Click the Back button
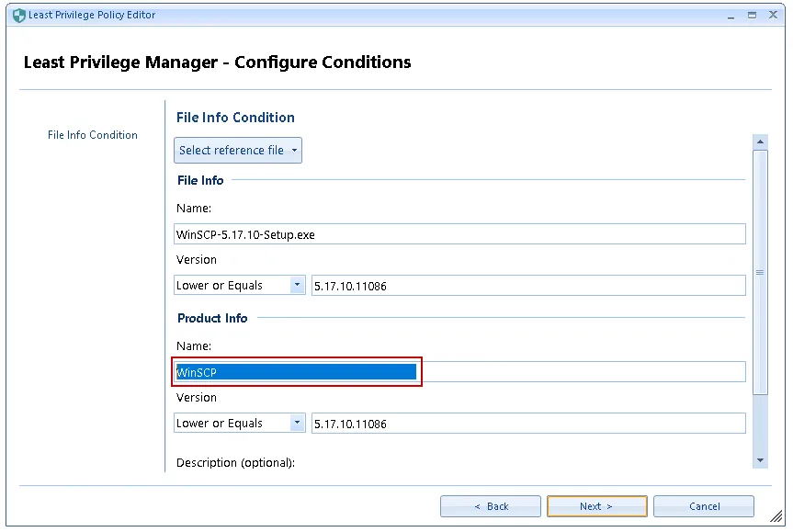 pyautogui.click(x=490, y=506)
